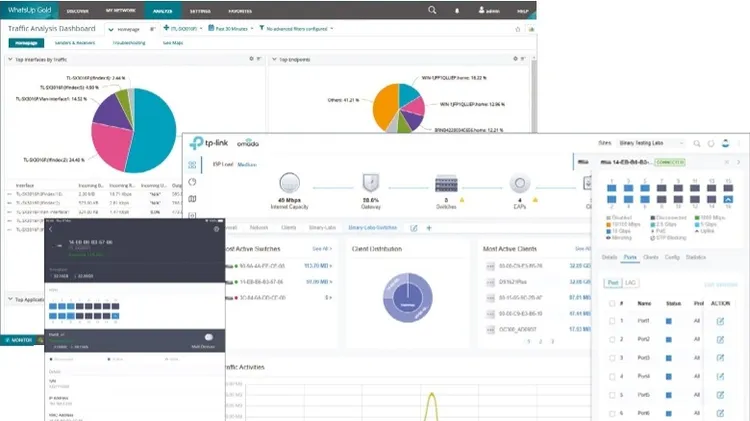This screenshot has height=421, width=750.
Task: Expand the Top Applications panel
Action: coord(10,299)
